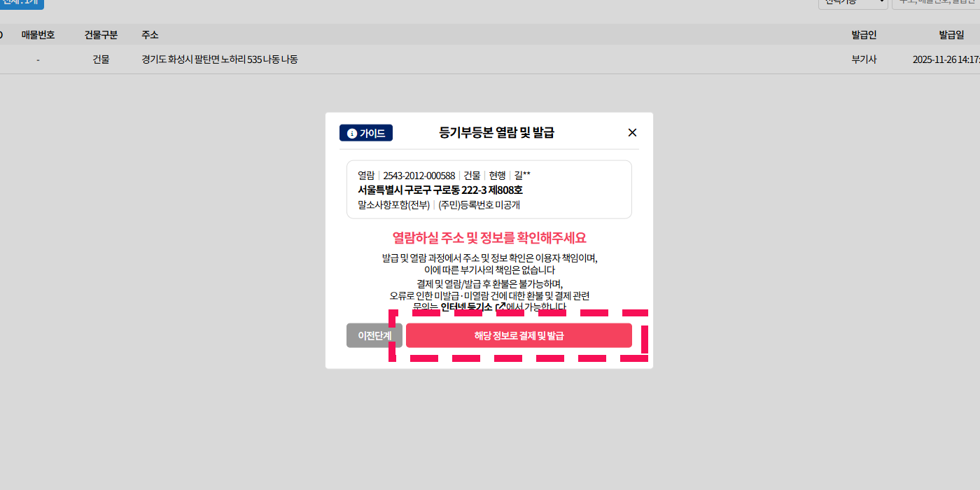This screenshot has height=490, width=980.
Task: Go back with the 이전단계 button
Action: (x=374, y=335)
